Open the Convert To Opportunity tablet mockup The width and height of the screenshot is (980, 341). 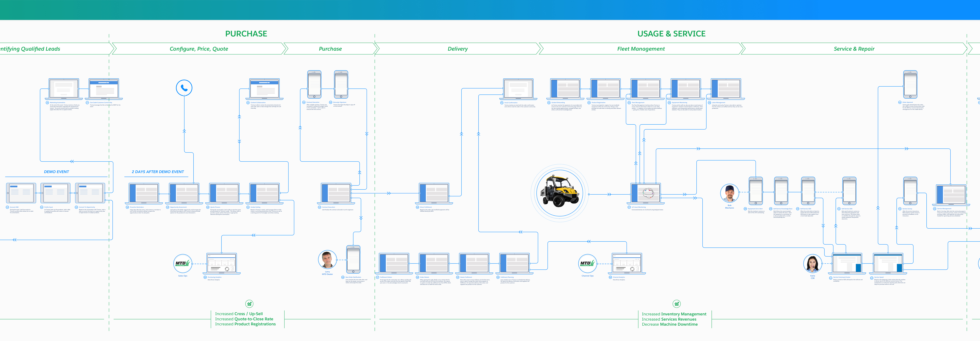coord(90,193)
